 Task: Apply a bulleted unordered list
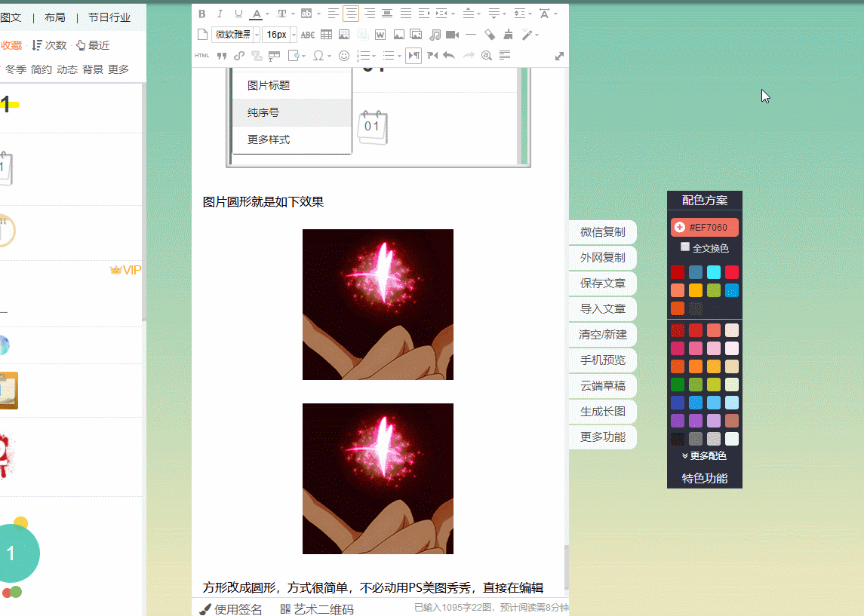tap(389, 56)
